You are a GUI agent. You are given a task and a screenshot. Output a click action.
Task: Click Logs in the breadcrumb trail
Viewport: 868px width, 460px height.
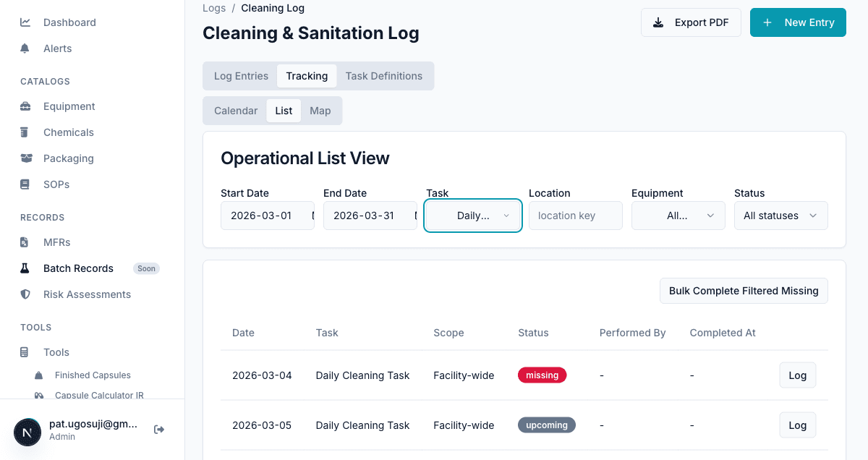(213, 8)
